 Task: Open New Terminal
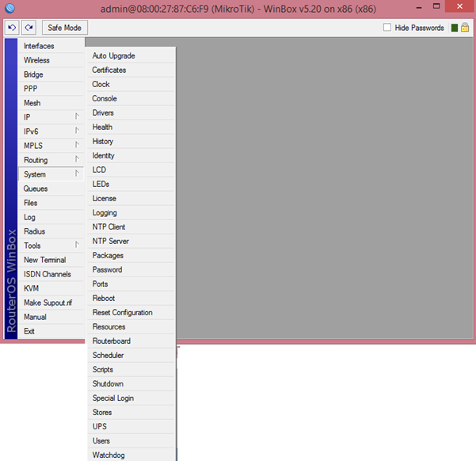tap(51, 260)
